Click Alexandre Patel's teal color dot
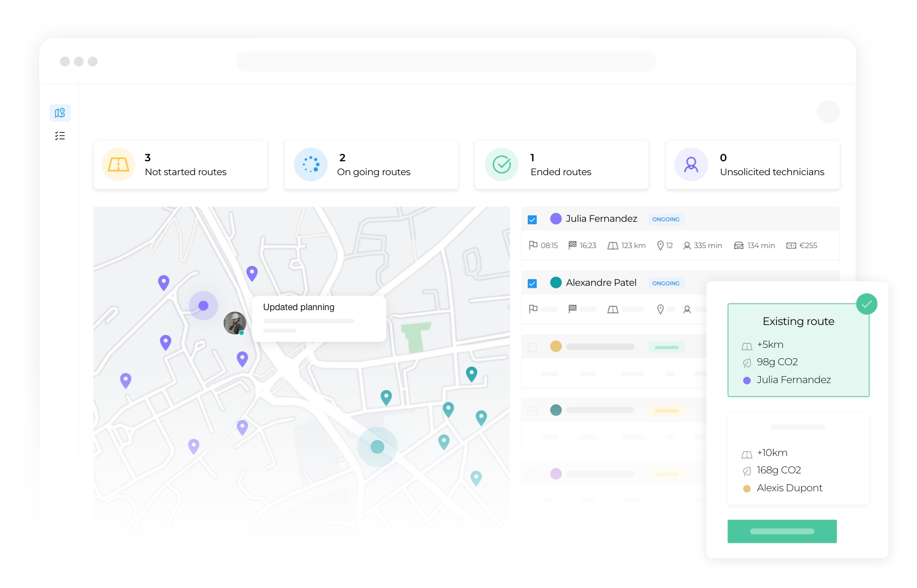Screen dimensions: 917x588 coord(556,283)
